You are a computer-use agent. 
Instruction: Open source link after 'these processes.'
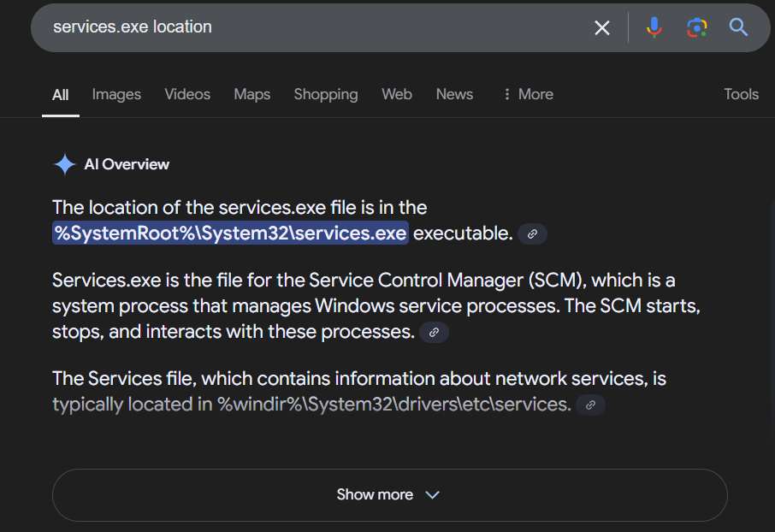point(434,332)
